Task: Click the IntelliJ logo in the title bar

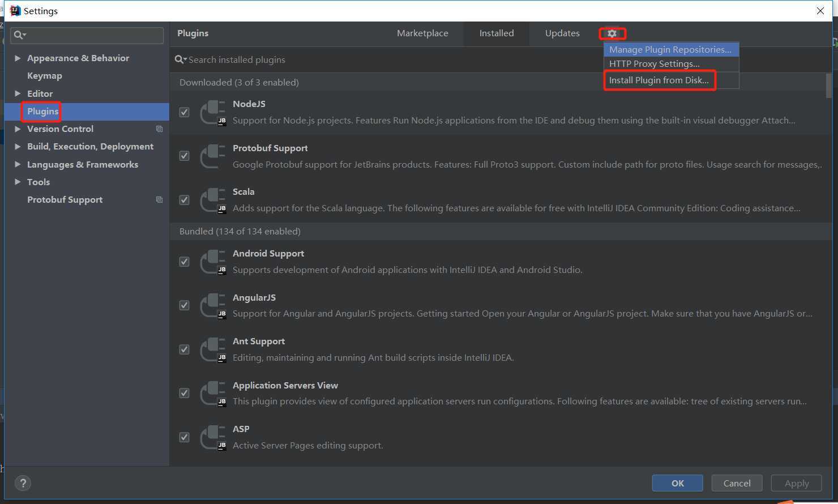Action: (x=15, y=11)
